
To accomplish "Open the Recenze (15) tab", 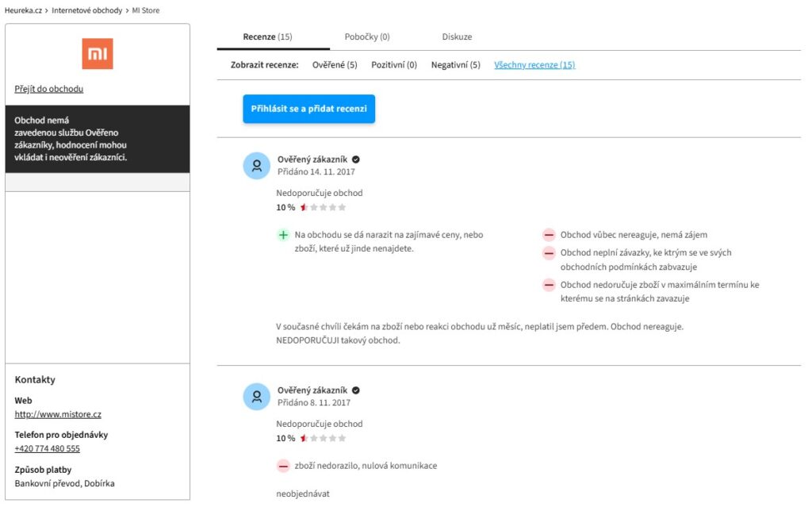I will coord(267,36).
